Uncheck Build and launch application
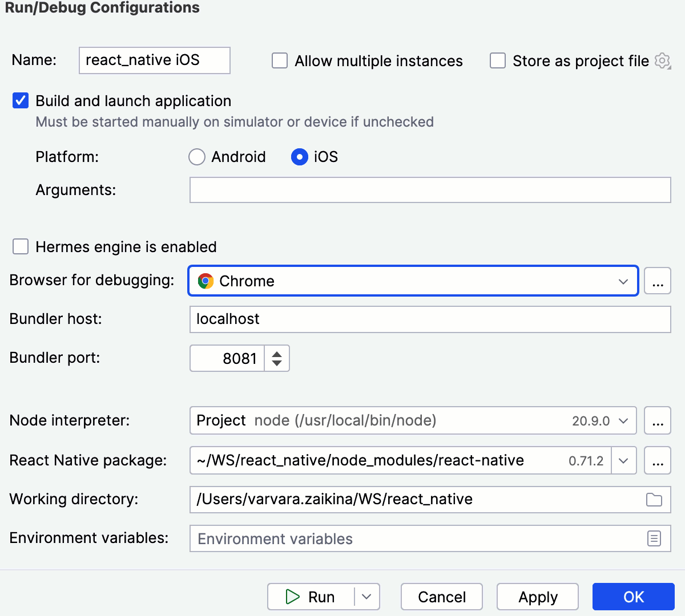The image size is (685, 616). pos(20,100)
